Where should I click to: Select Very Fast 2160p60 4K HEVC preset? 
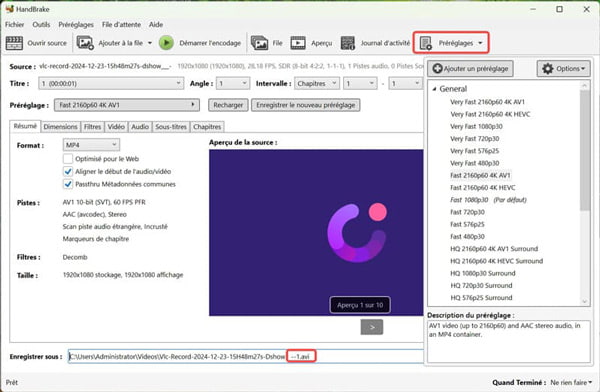tap(490, 114)
